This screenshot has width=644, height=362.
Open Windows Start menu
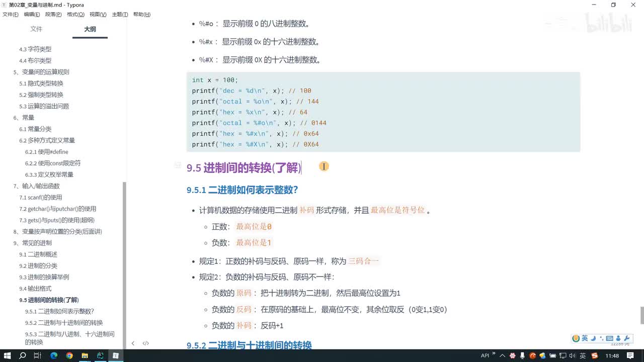point(8,355)
